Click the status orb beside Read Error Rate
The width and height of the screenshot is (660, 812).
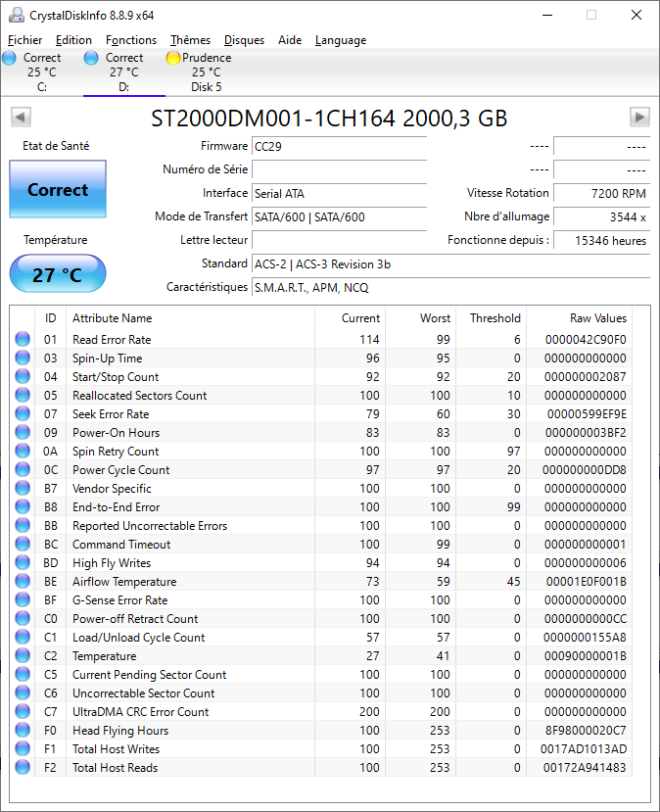click(22, 340)
